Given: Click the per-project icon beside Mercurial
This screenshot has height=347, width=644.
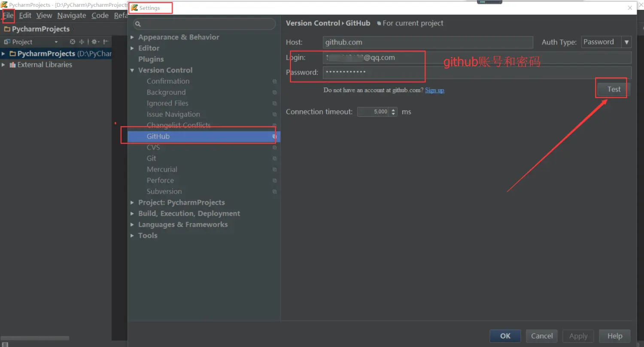Looking at the screenshot, I should pyautogui.click(x=275, y=169).
